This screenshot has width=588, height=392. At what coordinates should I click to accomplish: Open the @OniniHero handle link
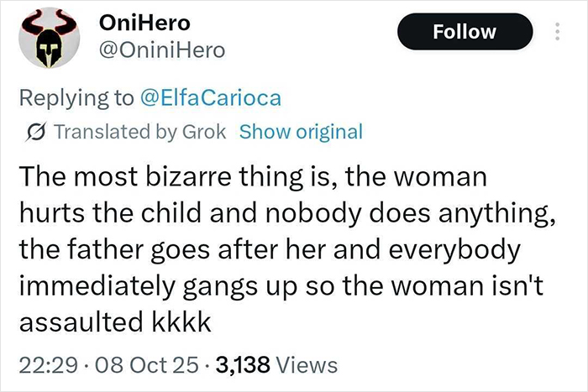(163, 50)
